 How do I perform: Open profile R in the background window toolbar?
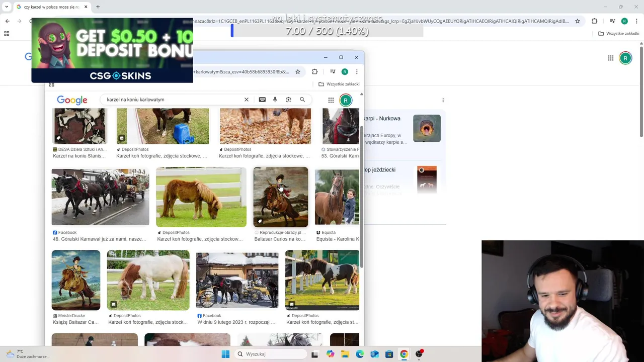[x=624, y=21]
